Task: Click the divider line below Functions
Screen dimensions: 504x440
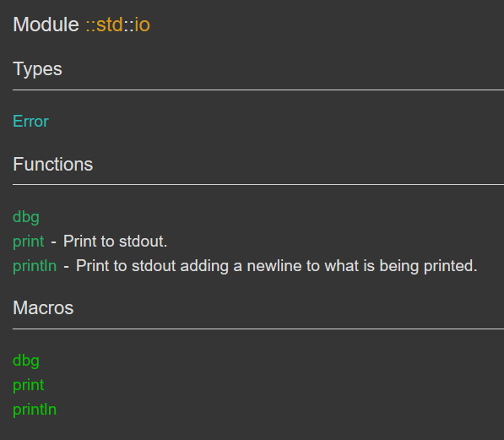Action: click(x=258, y=185)
